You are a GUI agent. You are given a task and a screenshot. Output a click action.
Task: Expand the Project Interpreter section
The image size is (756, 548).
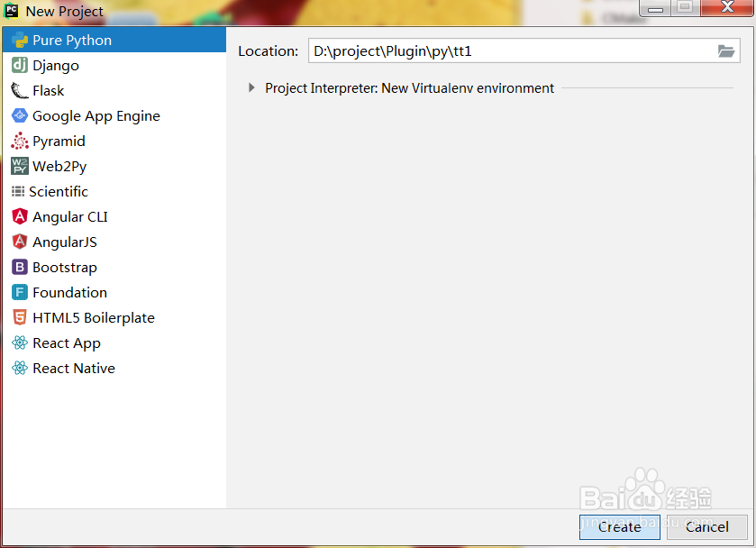click(251, 87)
